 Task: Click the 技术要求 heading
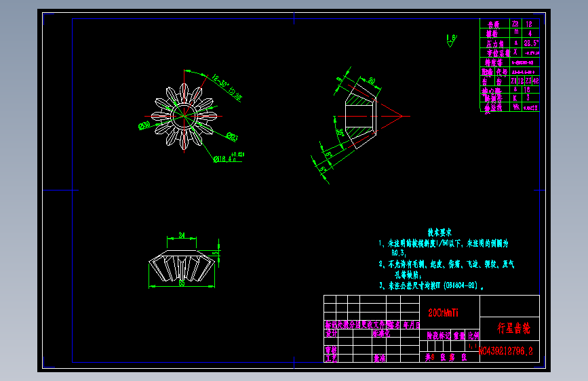click(x=439, y=233)
